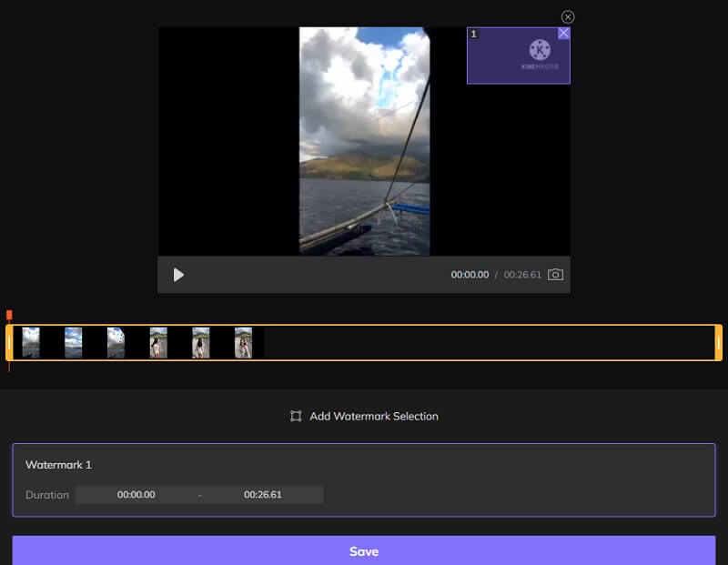Select the last thumbnail in the timeline strip
This screenshot has height=565, width=728.
tap(242, 342)
